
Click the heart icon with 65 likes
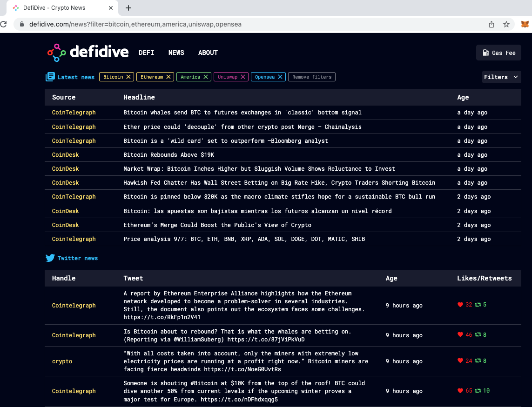pos(460,391)
